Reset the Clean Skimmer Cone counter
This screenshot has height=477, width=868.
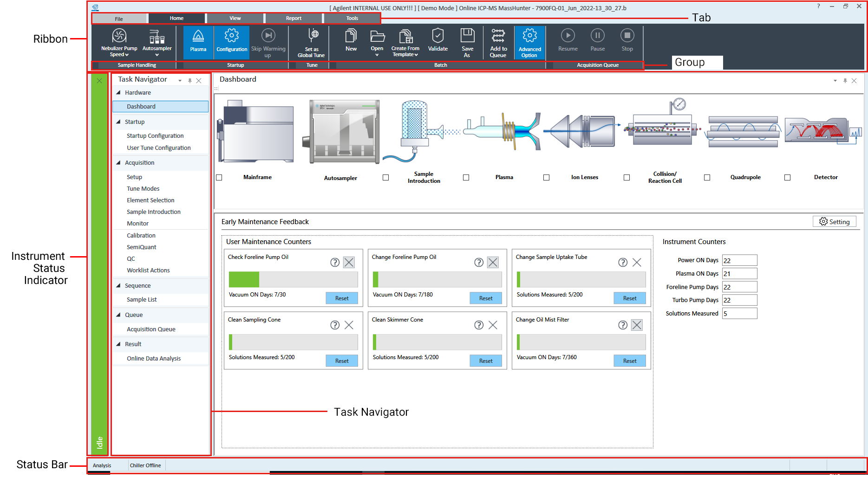pyautogui.click(x=486, y=361)
